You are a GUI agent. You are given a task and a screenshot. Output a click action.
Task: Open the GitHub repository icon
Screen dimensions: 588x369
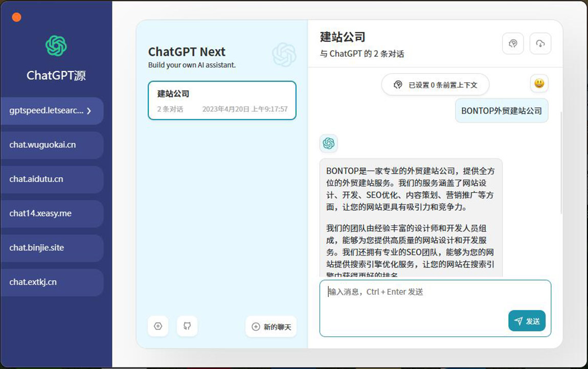pos(187,326)
